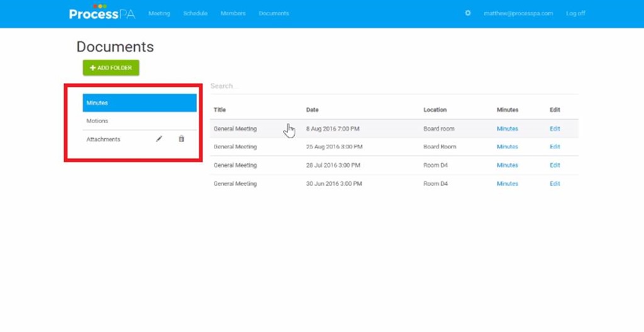Open the Members page
644x332 pixels.
(x=233, y=13)
